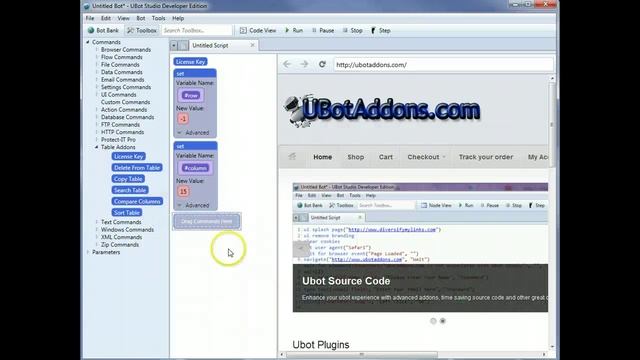Click the vertical scrollbar of the web page
Screen dimensions: 640x360
coord(552,124)
